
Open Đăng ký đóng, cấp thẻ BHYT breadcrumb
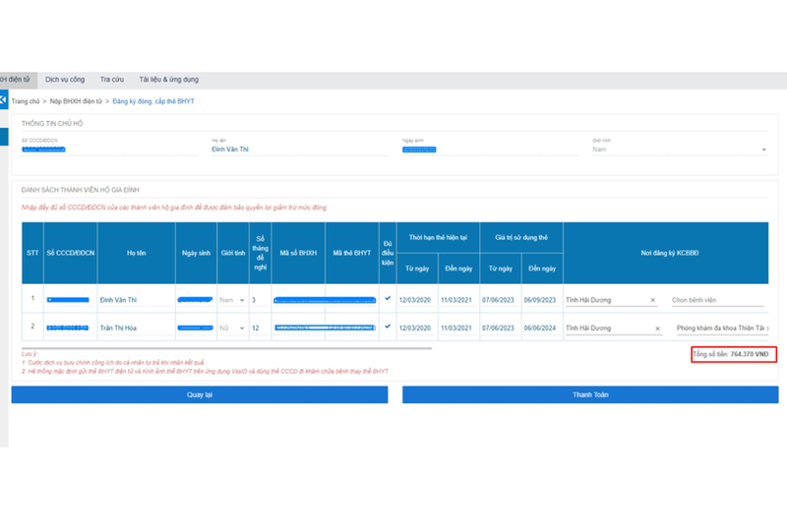(153, 101)
